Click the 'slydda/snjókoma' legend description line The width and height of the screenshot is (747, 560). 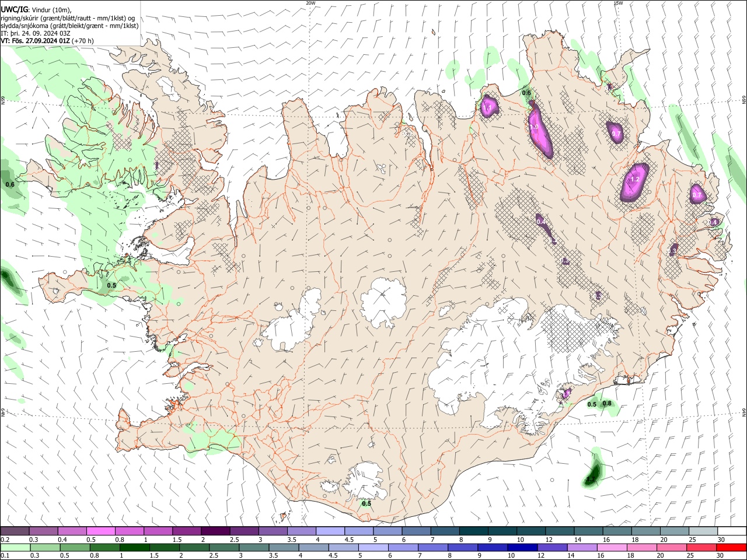pos(69,26)
